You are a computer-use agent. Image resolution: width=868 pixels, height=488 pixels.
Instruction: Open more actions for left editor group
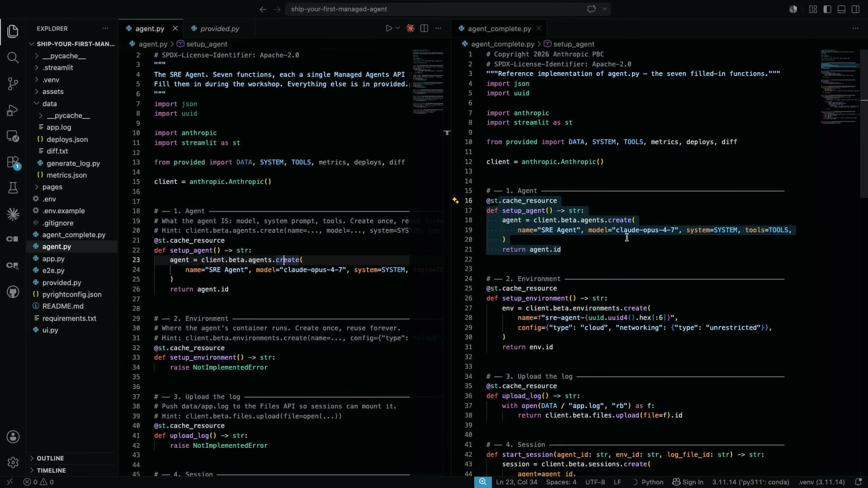(438, 28)
